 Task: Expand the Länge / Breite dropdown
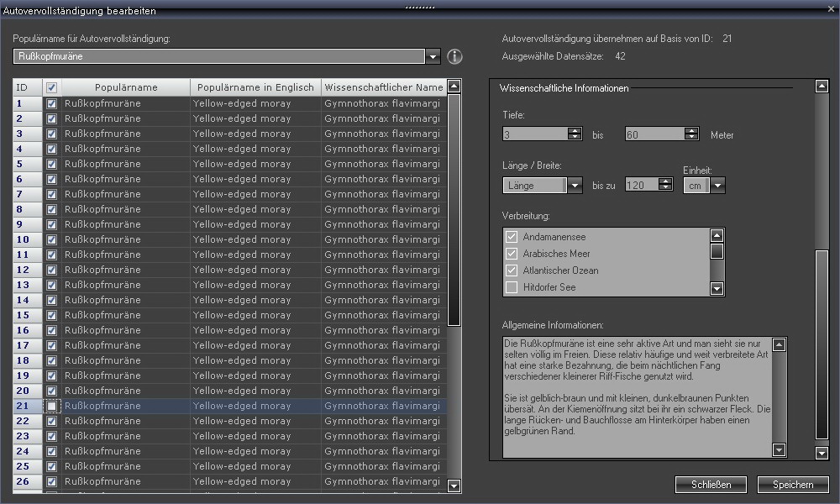point(575,186)
